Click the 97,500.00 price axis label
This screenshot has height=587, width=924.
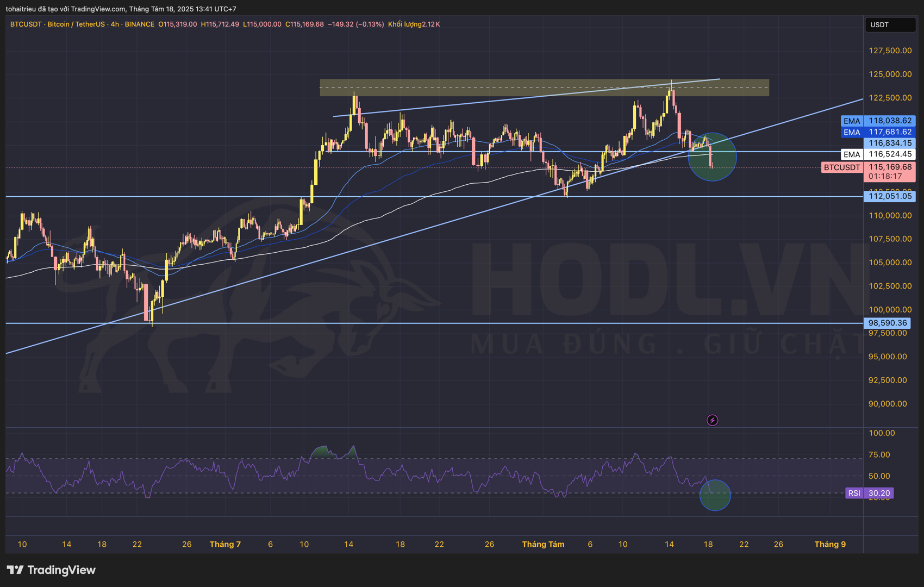click(887, 333)
